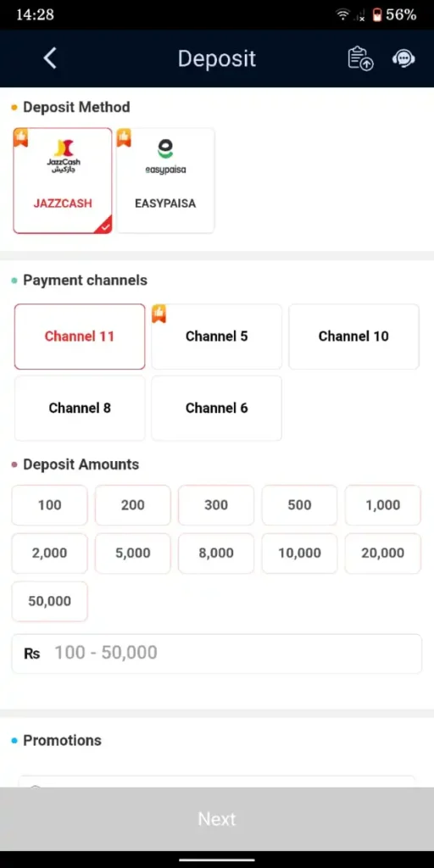Choose Channel 11 payment channel

point(80,337)
